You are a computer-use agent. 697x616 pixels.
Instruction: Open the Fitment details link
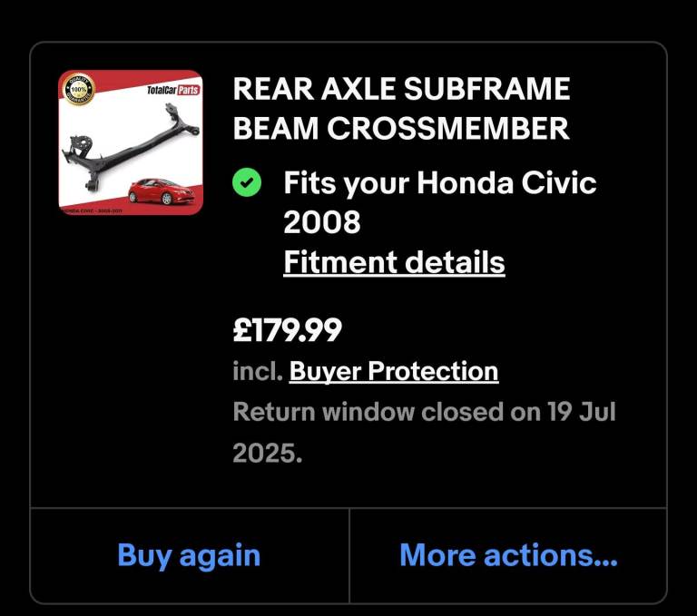394,262
